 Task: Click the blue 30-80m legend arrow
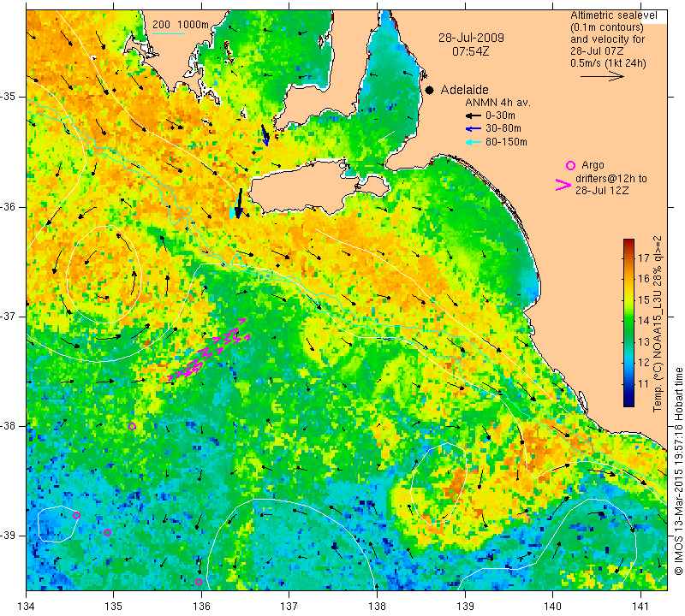474,129
